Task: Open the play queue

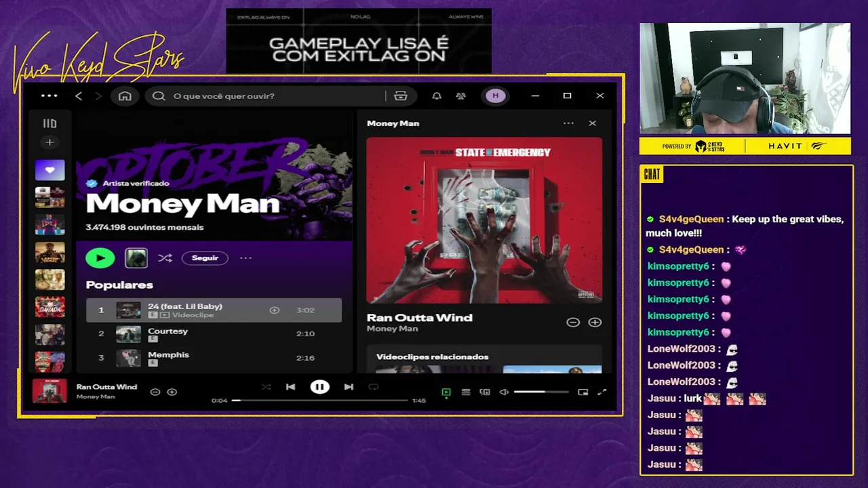Action: pos(466,392)
